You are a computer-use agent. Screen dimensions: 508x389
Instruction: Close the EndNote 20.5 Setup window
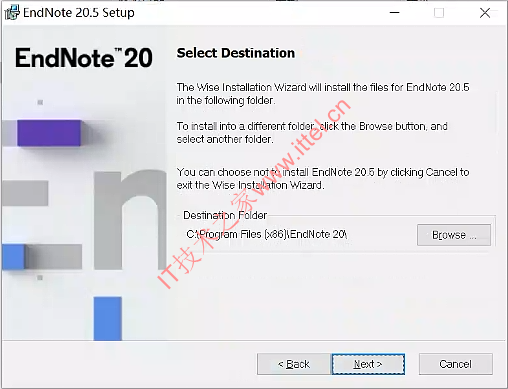(x=485, y=13)
